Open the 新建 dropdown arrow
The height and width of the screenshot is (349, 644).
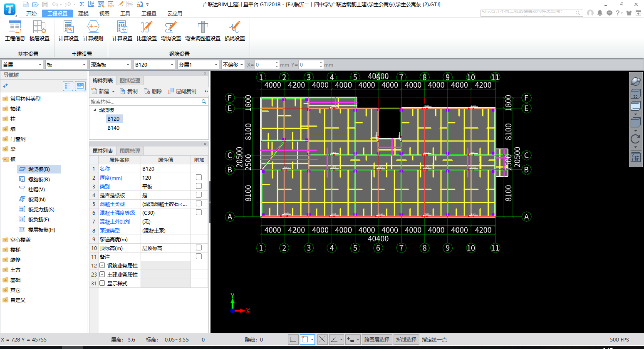[x=113, y=91]
